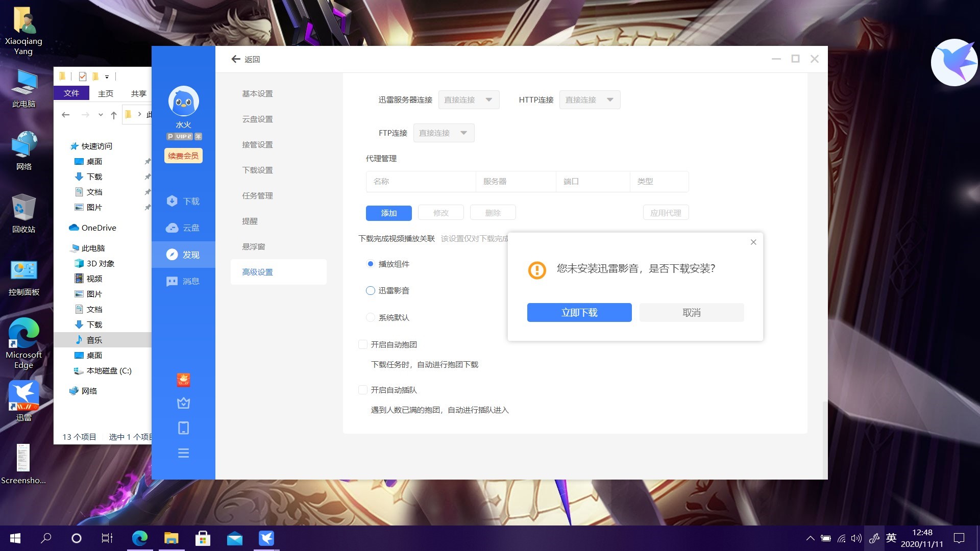Screen dimensions: 980x551
Task: Open the 下载 section in sidebar
Action: point(183,201)
